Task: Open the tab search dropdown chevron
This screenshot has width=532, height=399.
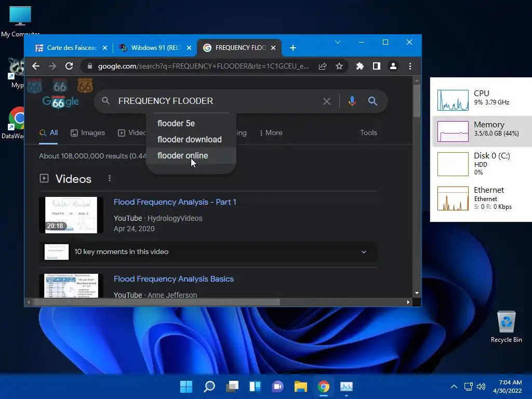Action: pos(338,43)
